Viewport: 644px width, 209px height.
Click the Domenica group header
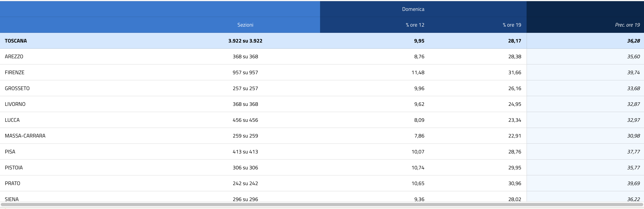(413, 9)
